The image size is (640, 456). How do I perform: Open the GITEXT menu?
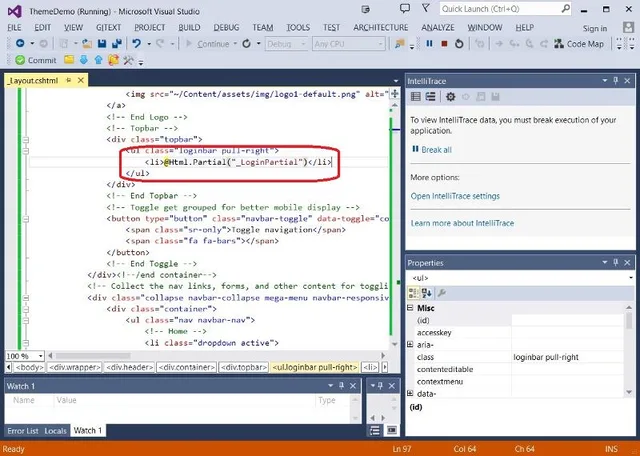pyautogui.click(x=108, y=27)
